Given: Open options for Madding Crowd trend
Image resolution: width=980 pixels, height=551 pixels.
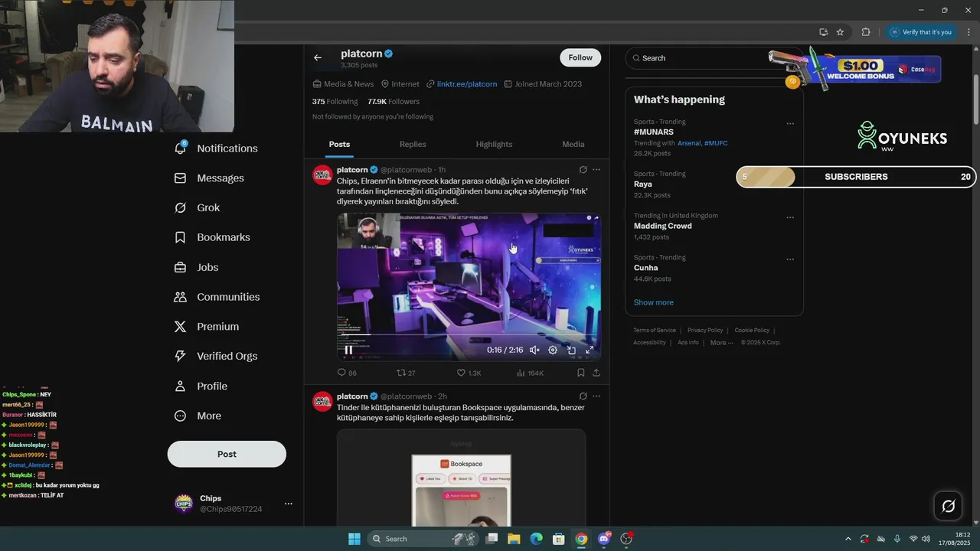Looking at the screenshot, I should point(790,217).
